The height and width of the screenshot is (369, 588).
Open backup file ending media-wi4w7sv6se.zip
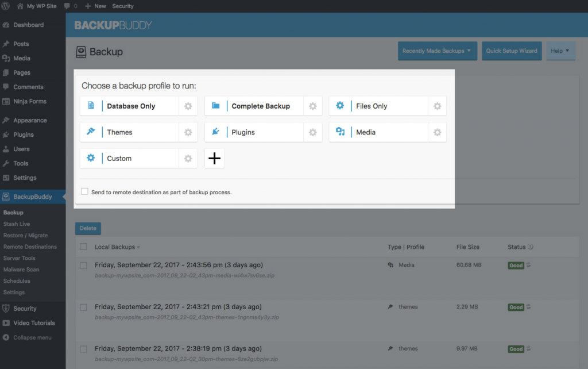tap(184, 275)
